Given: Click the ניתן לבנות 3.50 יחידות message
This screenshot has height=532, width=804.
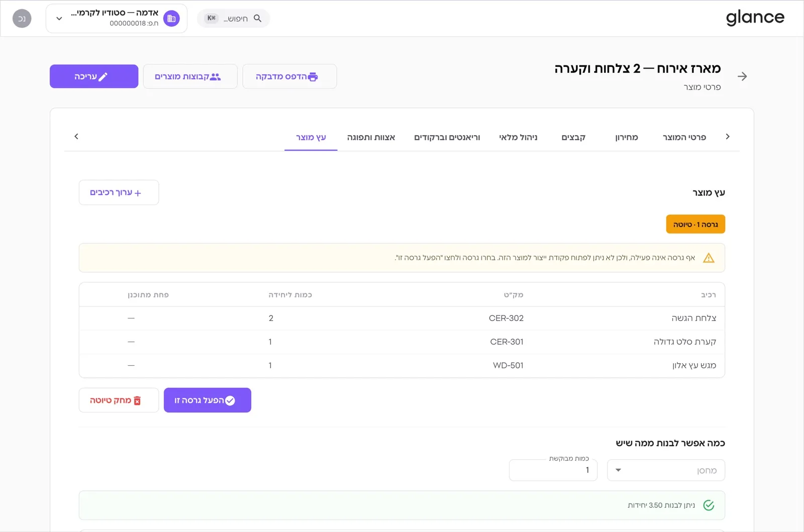Looking at the screenshot, I should (x=661, y=505).
